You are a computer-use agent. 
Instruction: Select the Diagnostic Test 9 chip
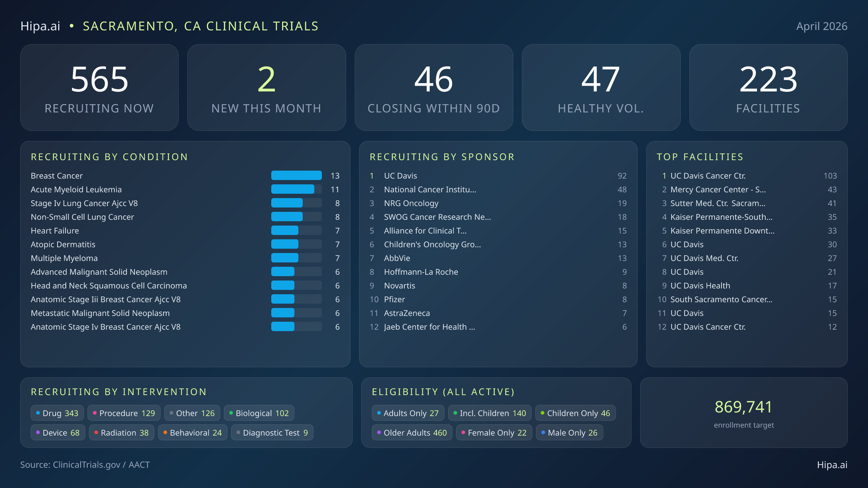(x=272, y=433)
